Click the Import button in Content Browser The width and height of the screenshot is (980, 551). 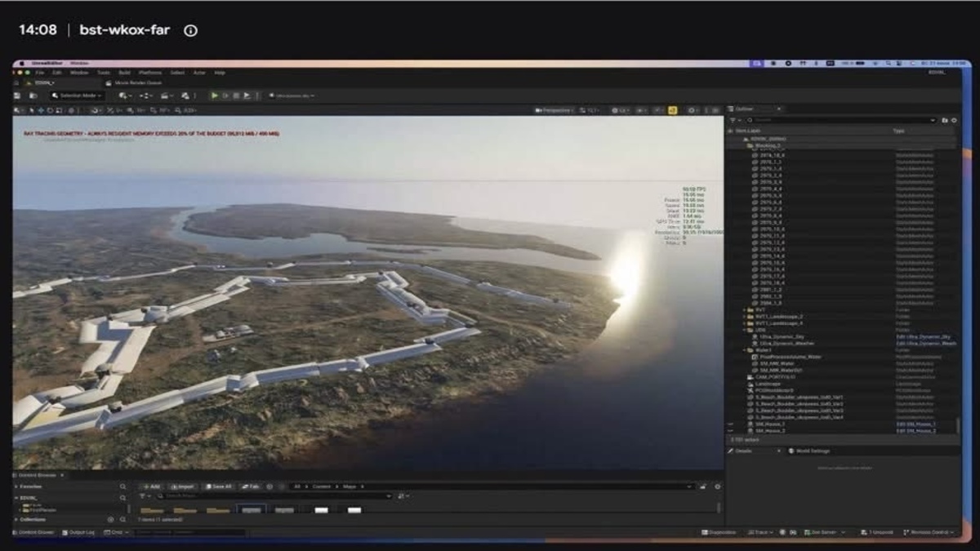pos(182,487)
